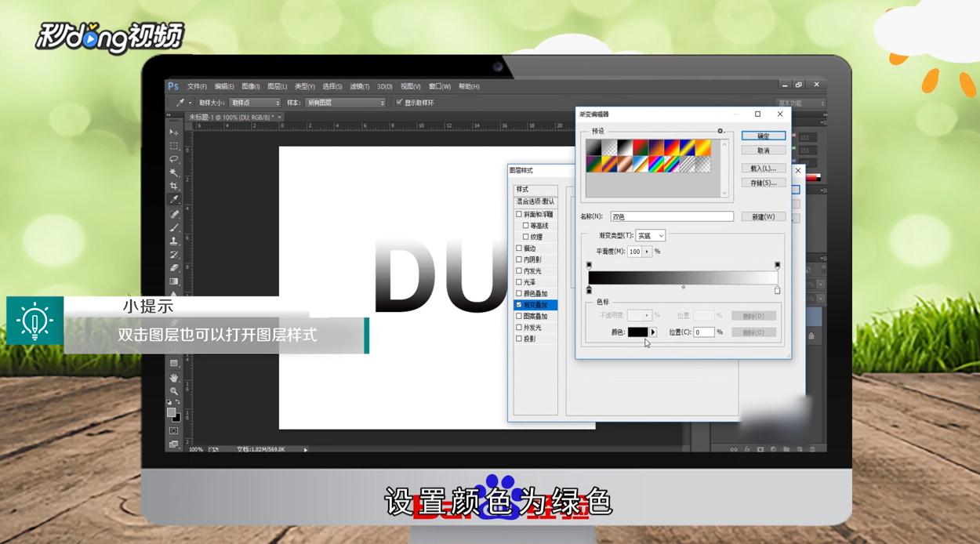980x544 pixels.
Task: Click the 位置(C) input field
Action: click(704, 332)
